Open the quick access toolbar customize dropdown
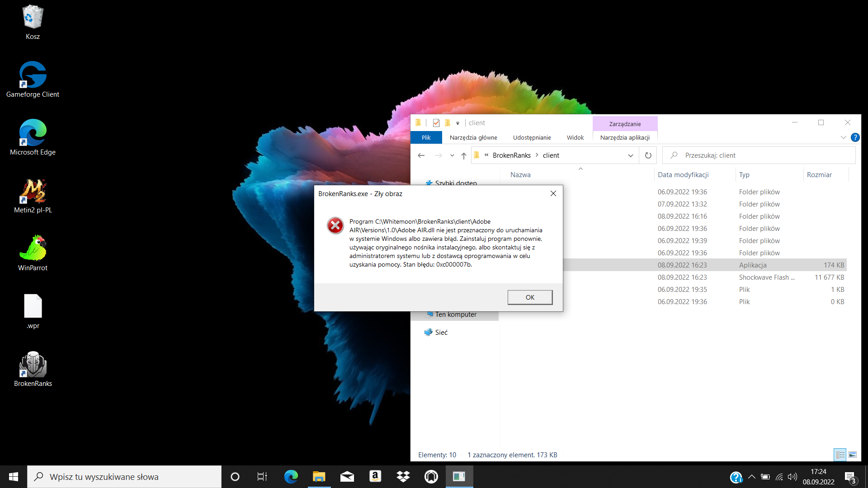Screen dimensions: 868x488 (458, 123)
